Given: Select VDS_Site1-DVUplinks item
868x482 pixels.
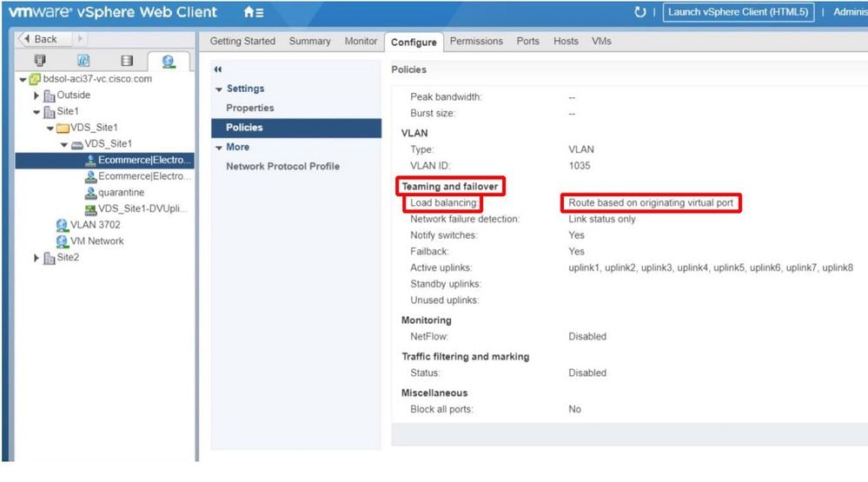Looking at the screenshot, I should [x=142, y=208].
